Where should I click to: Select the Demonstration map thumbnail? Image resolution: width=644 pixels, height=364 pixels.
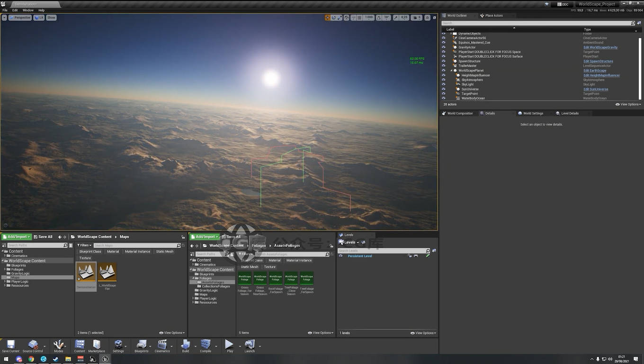[86, 273]
